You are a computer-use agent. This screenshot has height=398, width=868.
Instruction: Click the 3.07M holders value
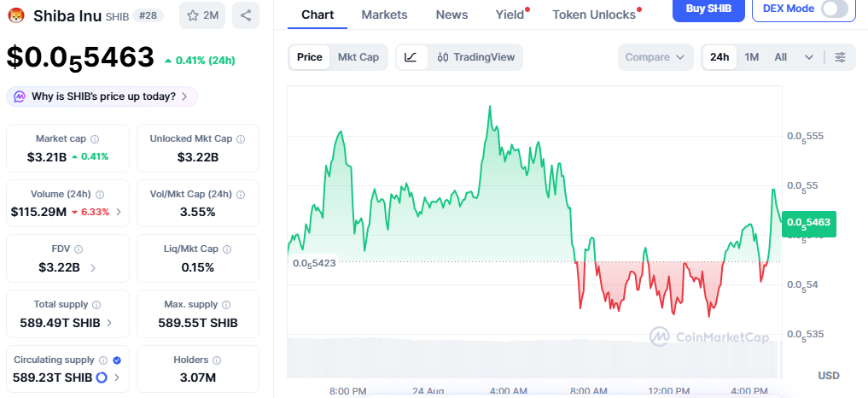(x=198, y=378)
